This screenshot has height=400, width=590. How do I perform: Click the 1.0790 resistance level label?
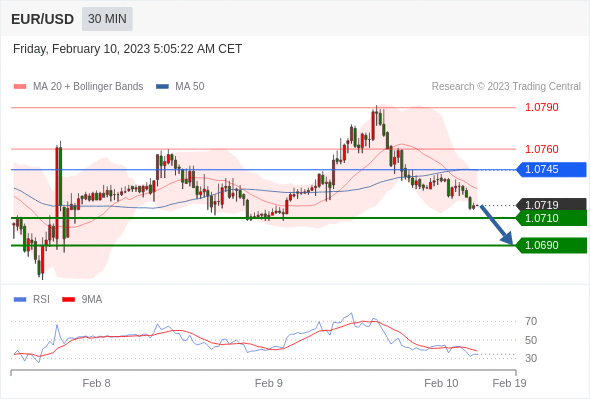tap(541, 107)
